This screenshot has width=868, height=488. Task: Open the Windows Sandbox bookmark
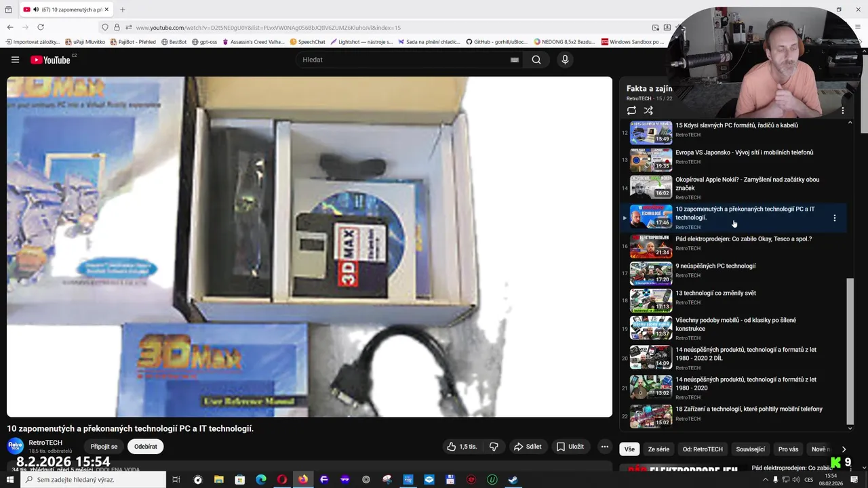tap(633, 42)
